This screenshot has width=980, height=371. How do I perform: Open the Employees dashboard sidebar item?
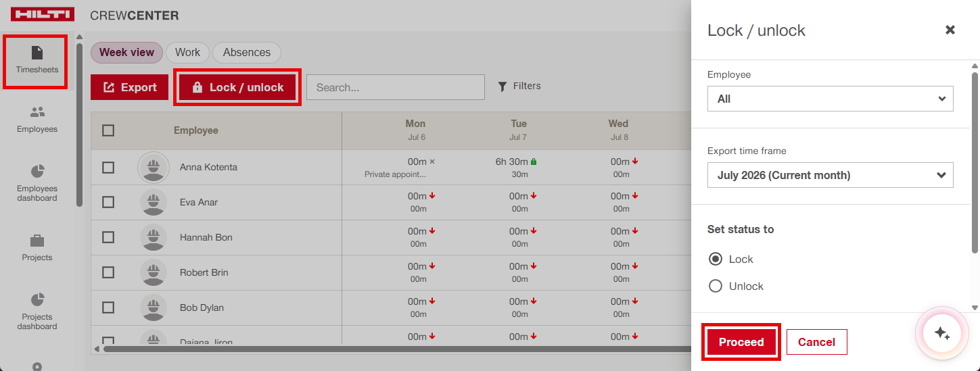(37, 183)
